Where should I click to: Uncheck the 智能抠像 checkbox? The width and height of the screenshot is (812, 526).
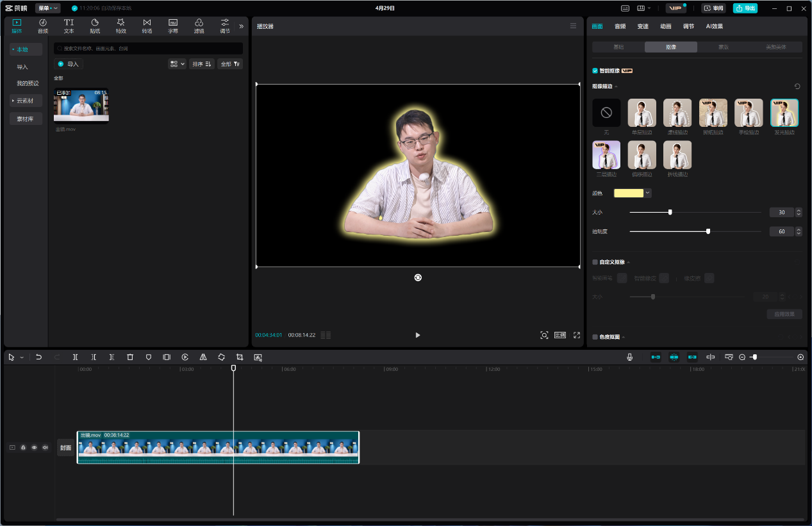(x=595, y=70)
